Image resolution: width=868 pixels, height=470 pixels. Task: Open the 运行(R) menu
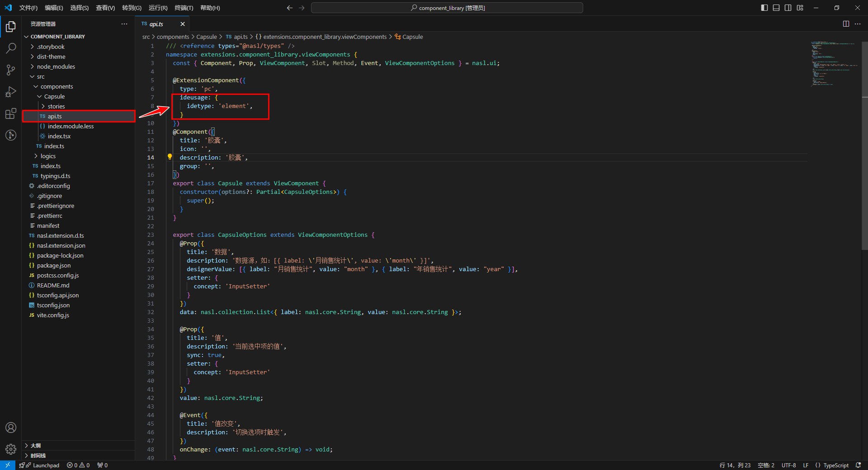(x=158, y=8)
